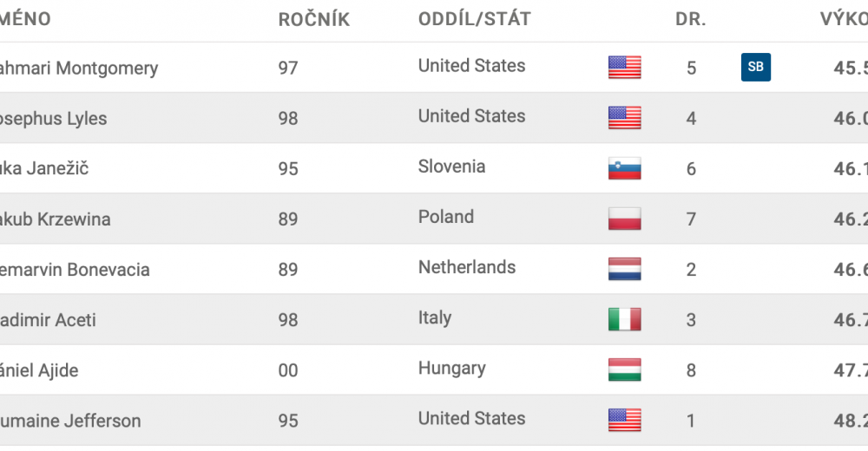The image size is (868, 451).
Task: Click the Poland flag icon
Action: point(624,219)
